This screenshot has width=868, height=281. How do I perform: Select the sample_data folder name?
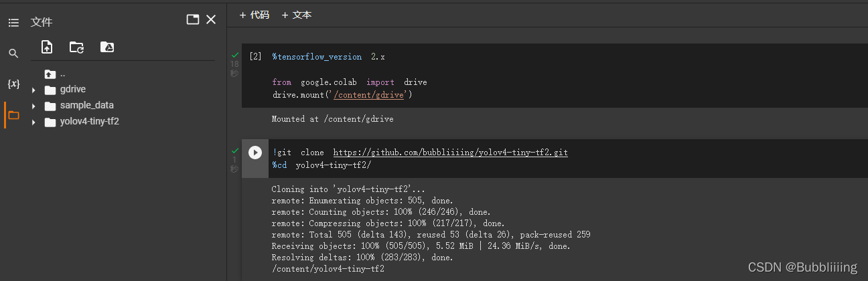coord(87,105)
